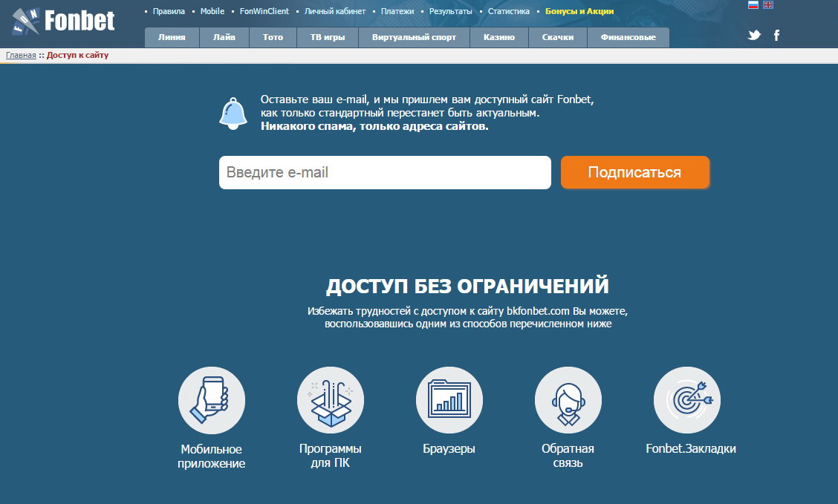Open the Twitter bird icon

click(x=754, y=35)
